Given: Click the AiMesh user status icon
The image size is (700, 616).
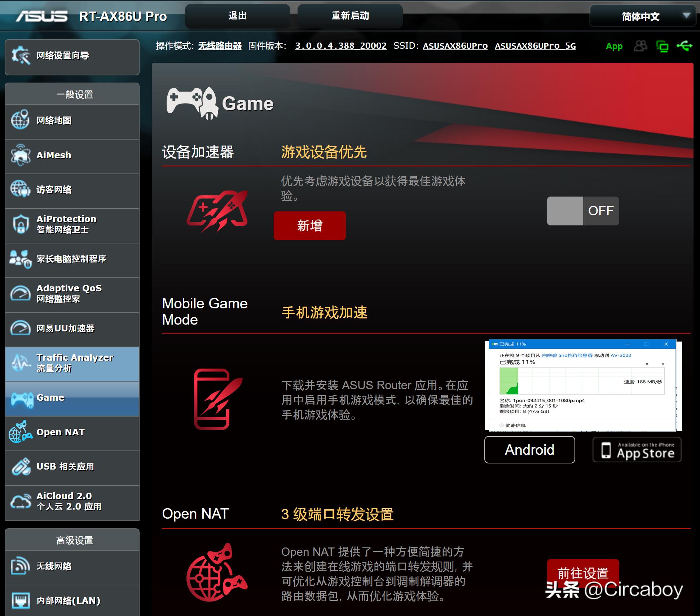Looking at the screenshot, I should click(x=640, y=46).
